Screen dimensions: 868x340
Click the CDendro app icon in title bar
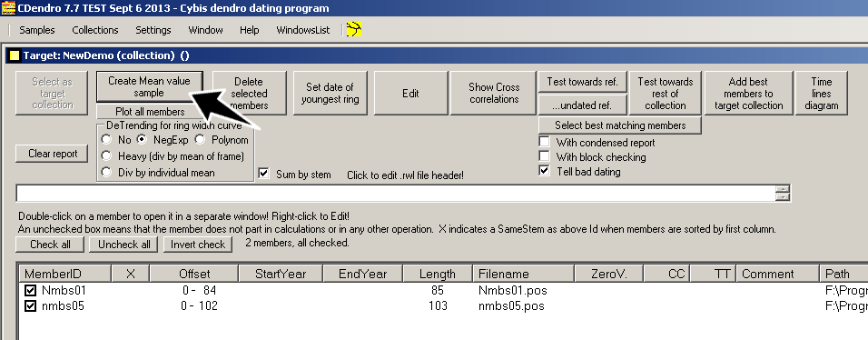[8, 8]
